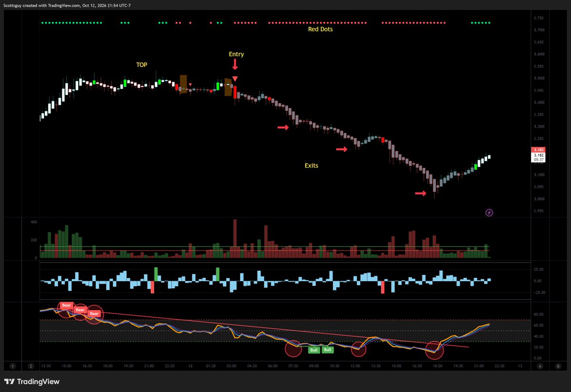
Task: Click the 3.250 price axis label
Action: pyautogui.click(x=539, y=138)
